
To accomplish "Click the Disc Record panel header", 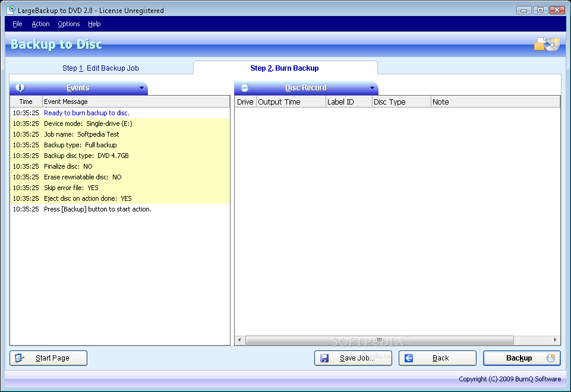I will 306,88.
